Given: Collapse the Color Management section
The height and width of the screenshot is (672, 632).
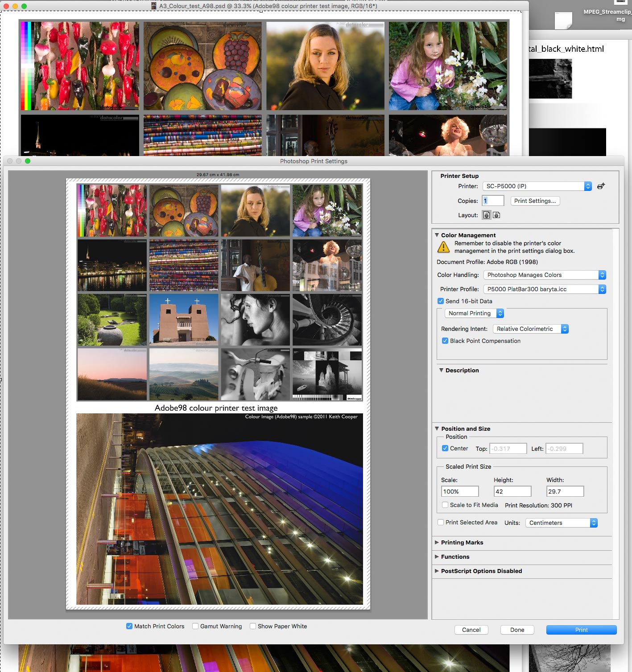Looking at the screenshot, I should [437, 235].
